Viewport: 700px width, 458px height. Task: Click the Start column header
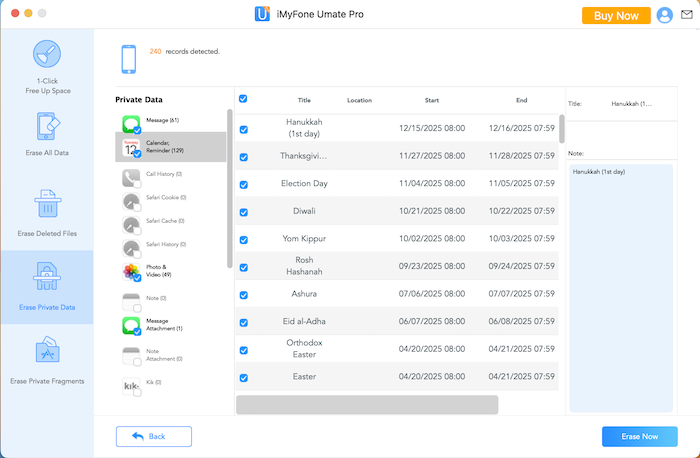pos(432,100)
